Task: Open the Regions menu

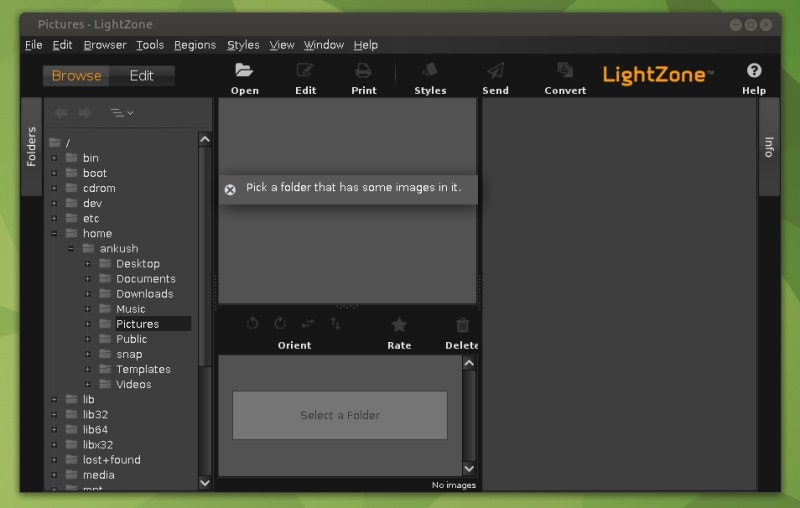Action: coord(195,45)
